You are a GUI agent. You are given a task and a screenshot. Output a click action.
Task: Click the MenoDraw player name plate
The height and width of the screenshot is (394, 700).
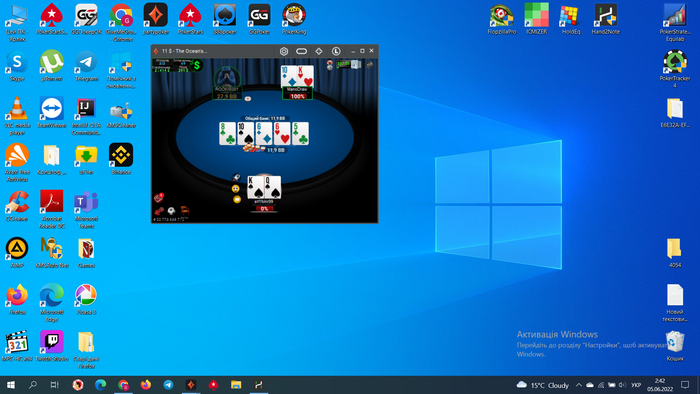(x=297, y=92)
